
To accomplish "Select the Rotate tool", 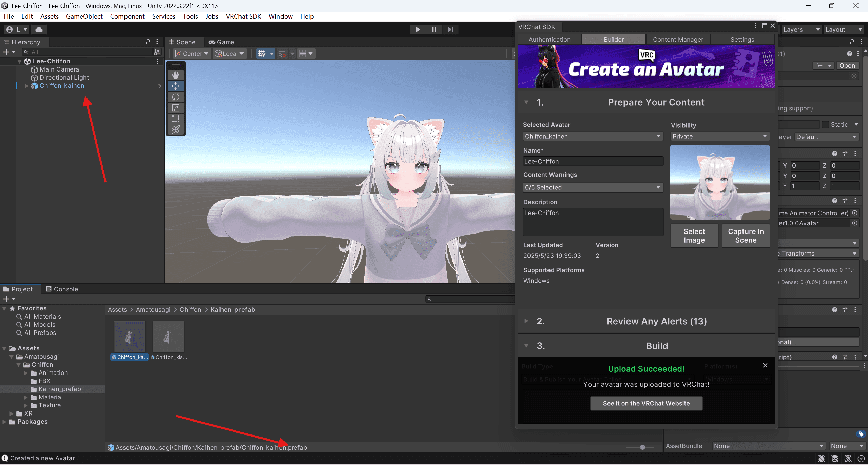I will click(x=176, y=97).
